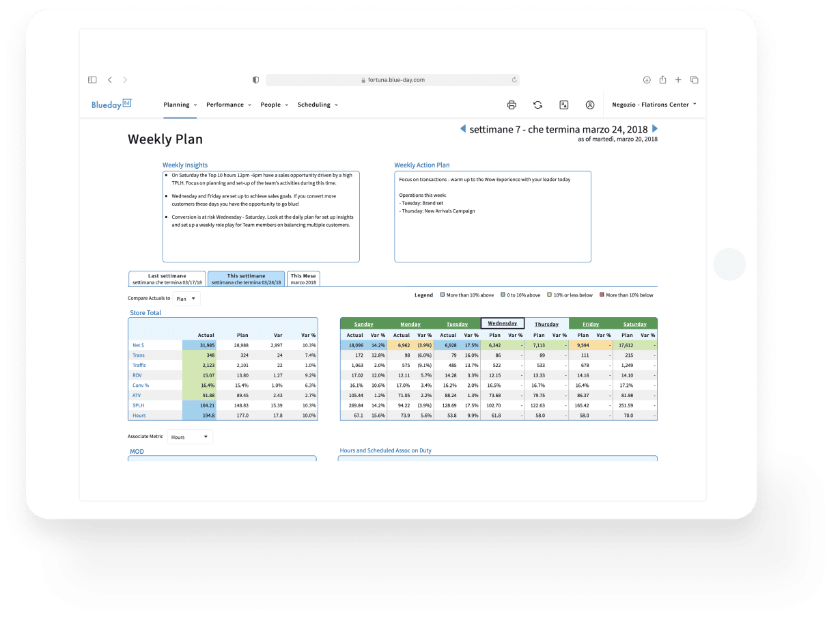Go to previous week using left arrow
The height and width of the screenshot is (624, 840).
pos(462,128)
